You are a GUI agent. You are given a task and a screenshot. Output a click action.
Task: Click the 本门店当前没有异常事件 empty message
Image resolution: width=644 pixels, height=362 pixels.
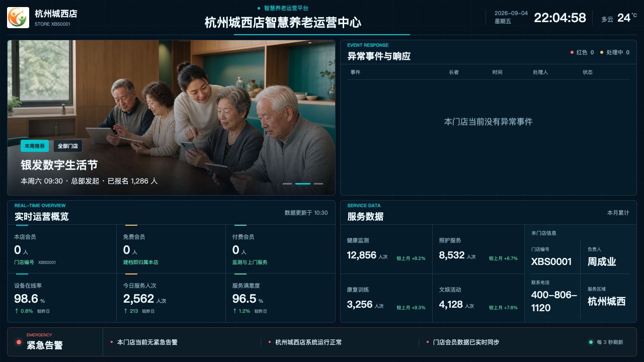(488, 122)
